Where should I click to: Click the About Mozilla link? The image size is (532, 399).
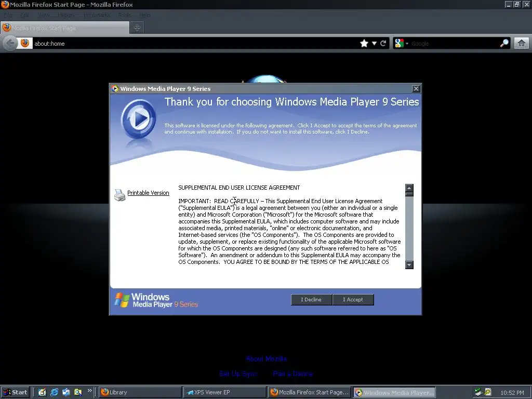(x=267, y=359)
